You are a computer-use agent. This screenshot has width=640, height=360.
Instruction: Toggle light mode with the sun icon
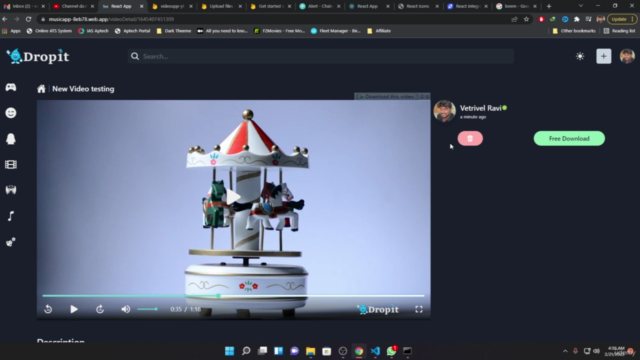[580, 56]
